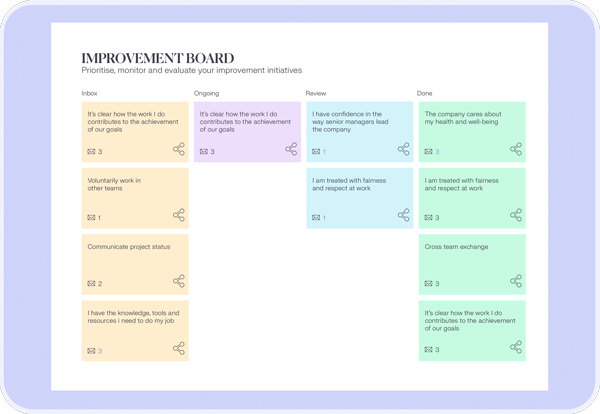This screenshot has height=414, width=600.
Task: Select the Ongoing column header
Action: [x=206, y=93]
